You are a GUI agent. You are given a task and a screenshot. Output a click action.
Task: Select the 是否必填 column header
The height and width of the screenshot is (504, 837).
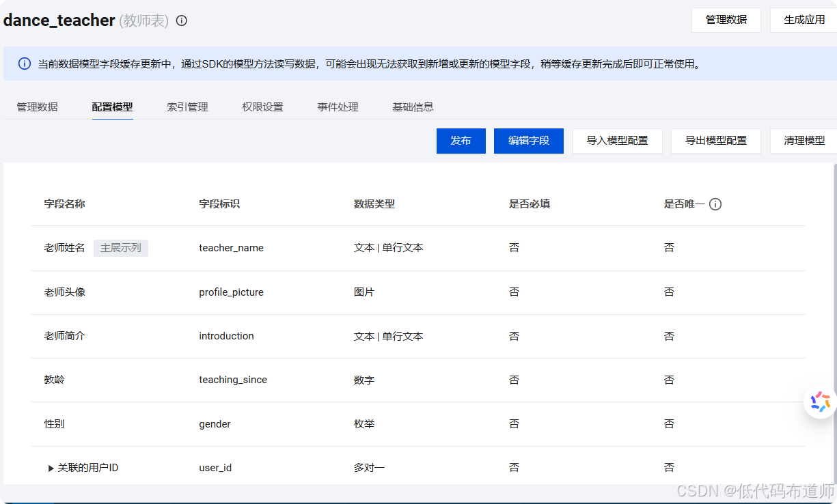[530, 204]
